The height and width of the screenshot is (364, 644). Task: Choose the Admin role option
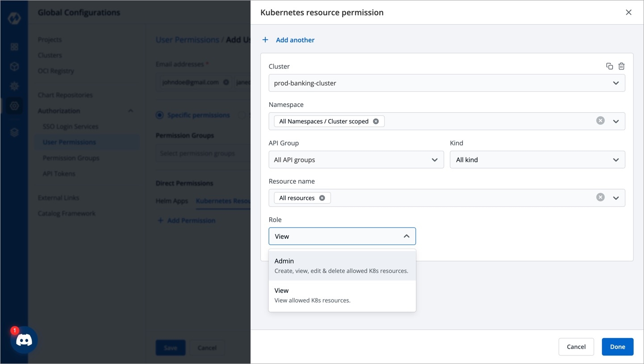click(x=342, y=266)
